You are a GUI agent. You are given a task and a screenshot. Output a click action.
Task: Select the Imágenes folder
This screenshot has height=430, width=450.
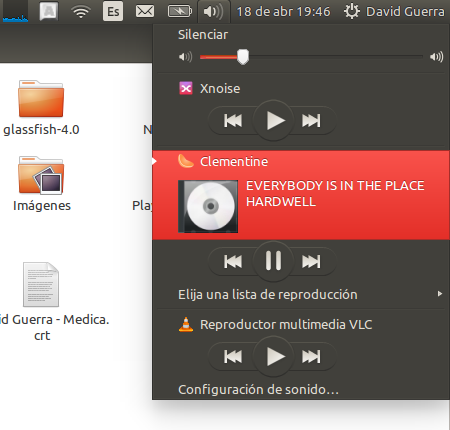click(x=42, y=184)
